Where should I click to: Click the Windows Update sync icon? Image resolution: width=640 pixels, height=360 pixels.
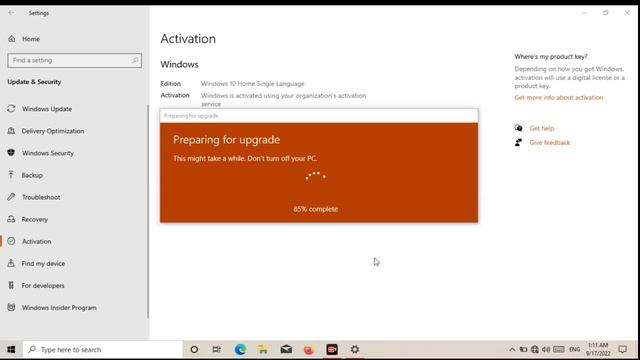(11, 109)
